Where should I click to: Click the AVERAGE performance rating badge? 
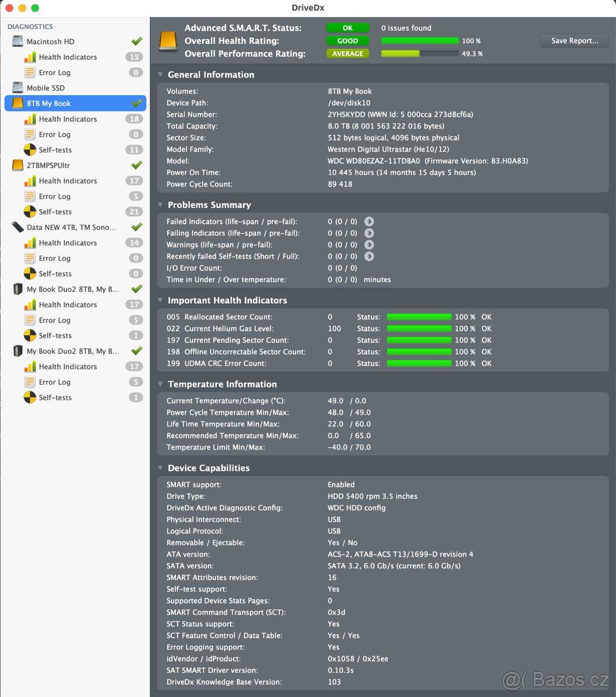348,53
